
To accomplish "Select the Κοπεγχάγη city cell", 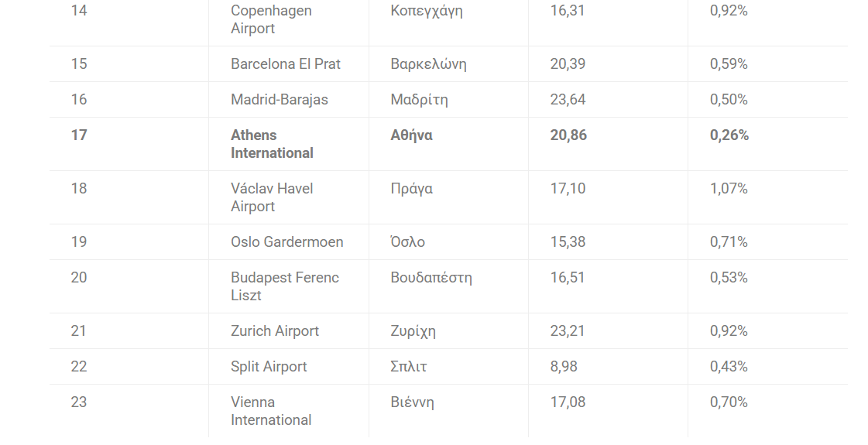I will pos(426,11).
